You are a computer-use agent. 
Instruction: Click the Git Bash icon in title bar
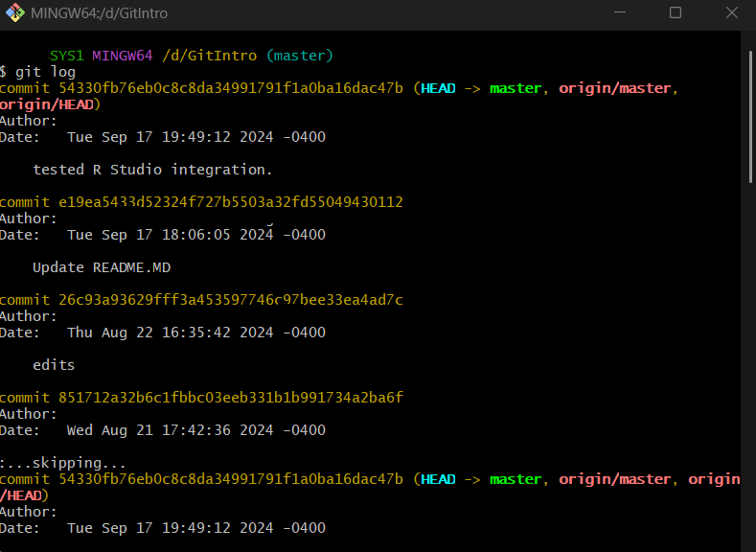coord(15,12)
